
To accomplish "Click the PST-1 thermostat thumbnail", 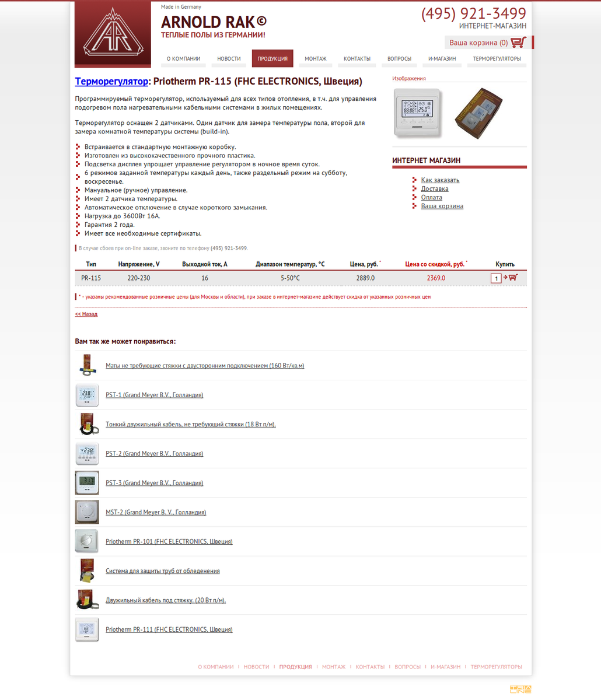I will click(x=87, y=395).
